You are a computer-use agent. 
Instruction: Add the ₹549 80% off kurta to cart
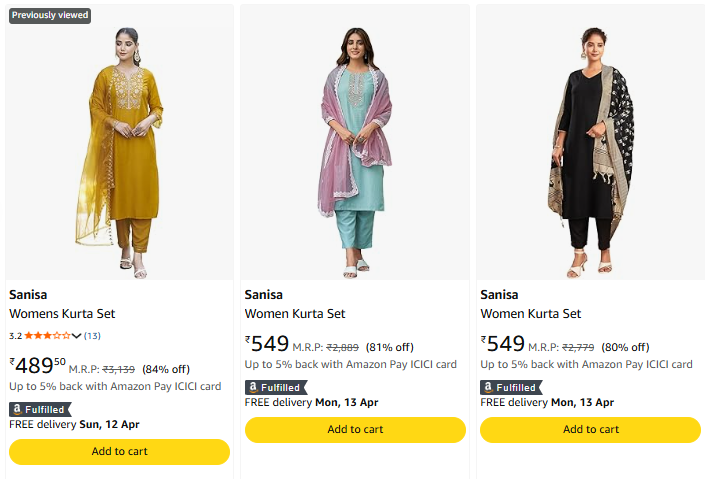pos(590,429)
